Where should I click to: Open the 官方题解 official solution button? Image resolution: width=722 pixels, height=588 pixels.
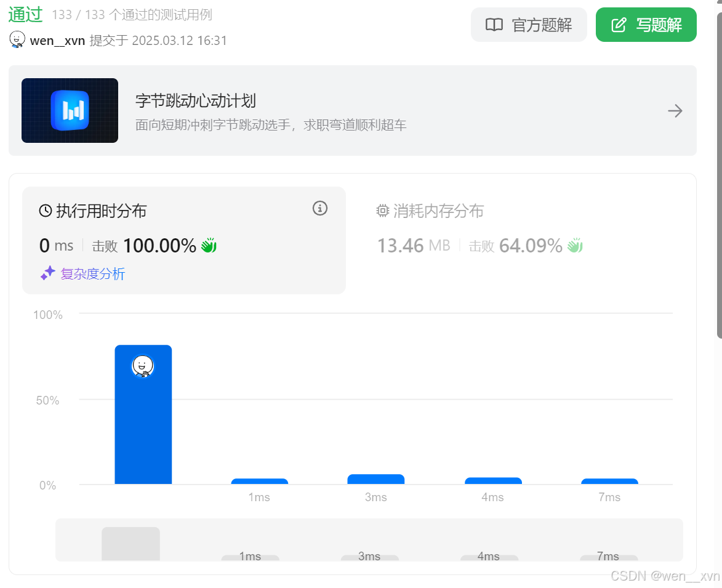click(x=529, y=25)
